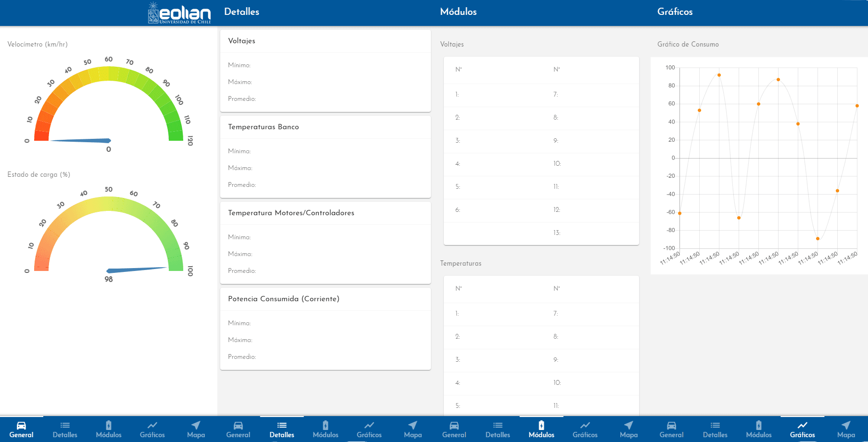Screen dimensions: 868x442
Task: Click the Temperatura Motores/Controladores card title
Action: 291,213
